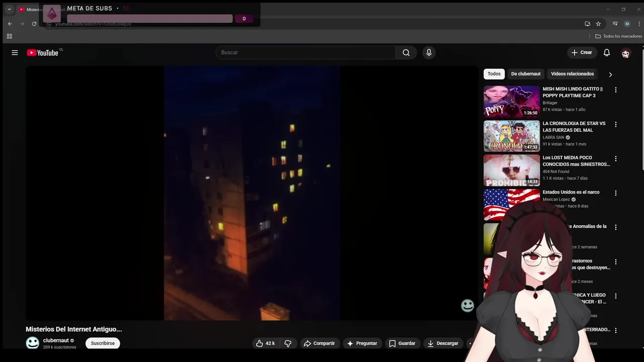Click the 209 k suscriptores text
This screenshot has width=644, height=362.
click(x=59, y=347)
